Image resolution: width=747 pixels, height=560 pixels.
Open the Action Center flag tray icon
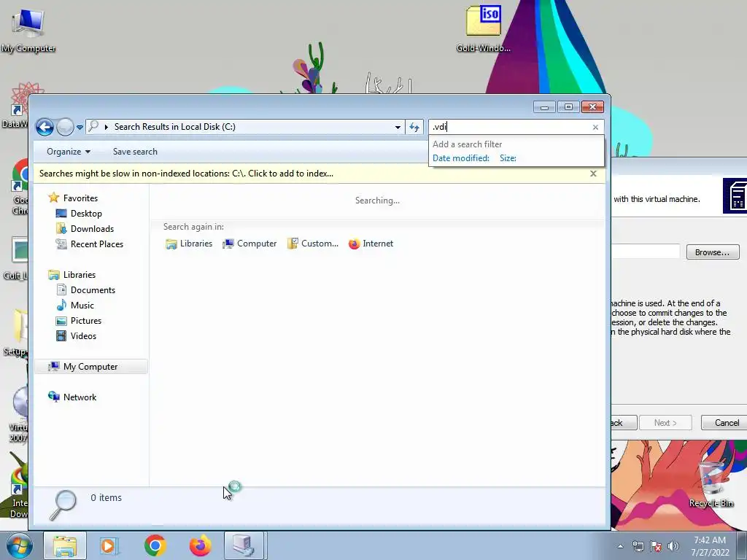[656, 546]
